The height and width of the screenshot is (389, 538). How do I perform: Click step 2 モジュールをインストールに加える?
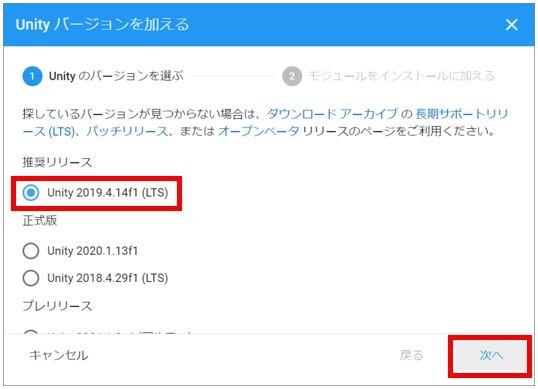(x=388, y=76)
